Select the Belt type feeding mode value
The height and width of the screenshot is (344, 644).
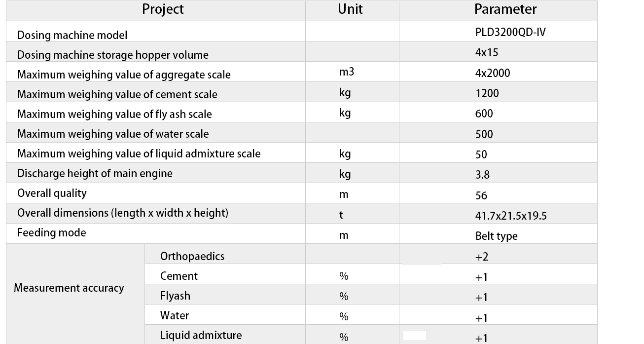[x=497, y=236]
